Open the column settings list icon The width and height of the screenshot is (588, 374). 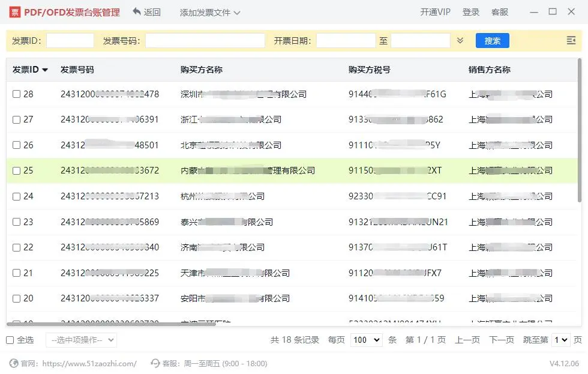click(571, 41)
